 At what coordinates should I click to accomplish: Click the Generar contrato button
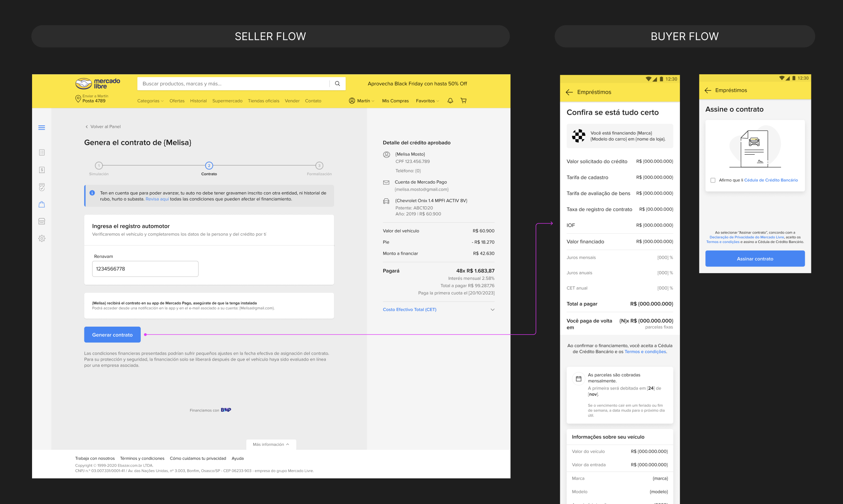(112, 335)
